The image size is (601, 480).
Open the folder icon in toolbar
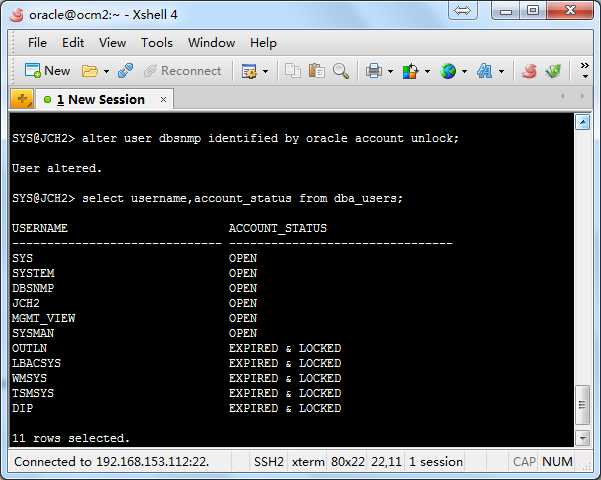[x=89, y=71]
